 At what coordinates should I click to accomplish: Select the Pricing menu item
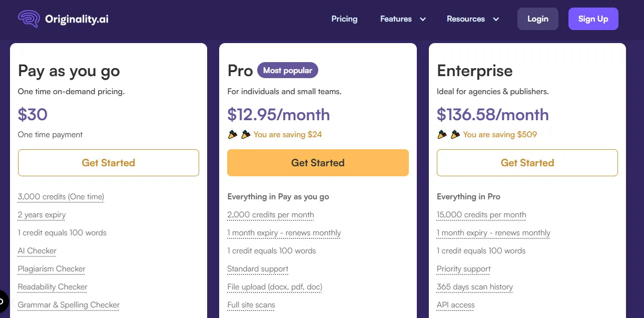344,19
